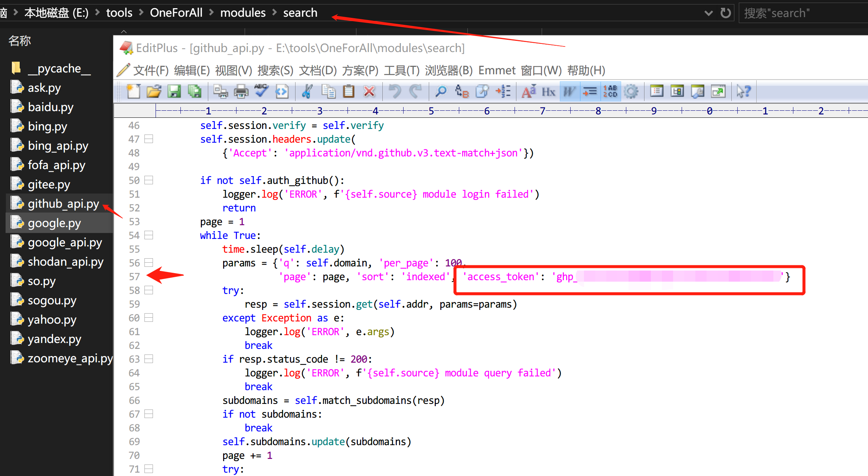The width and height of the screenshot is (868, 476).
Task: Toggle full screen editing mode
Action: [718, 91]
